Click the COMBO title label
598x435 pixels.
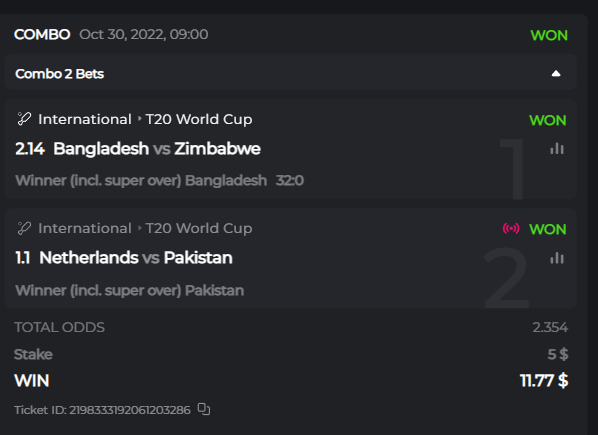pyautogui.click(x=42, y=34)
